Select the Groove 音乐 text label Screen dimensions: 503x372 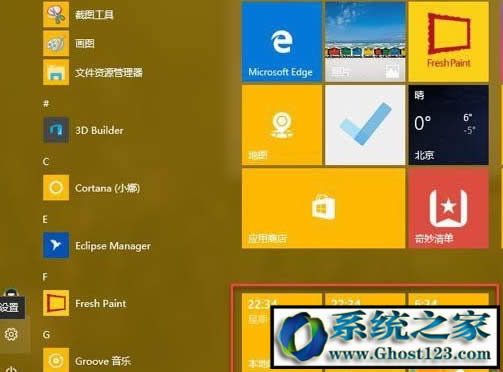[103, 361]
